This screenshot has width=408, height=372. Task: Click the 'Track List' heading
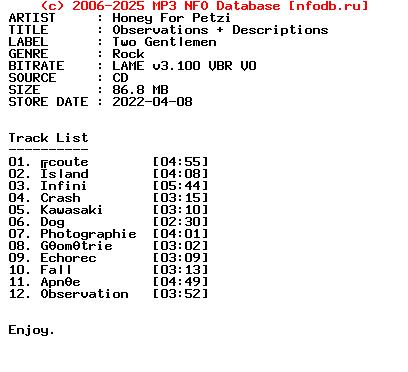coord(48,138)
